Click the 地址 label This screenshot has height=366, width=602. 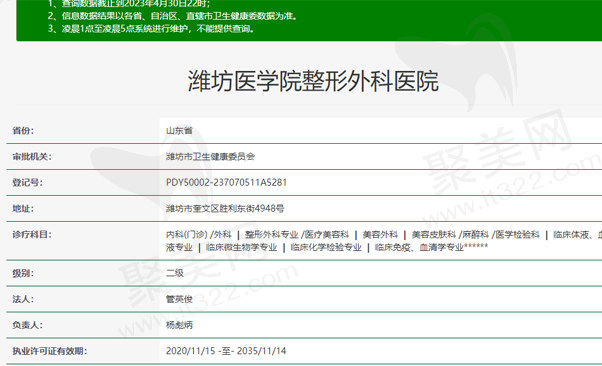click(23, 209)
